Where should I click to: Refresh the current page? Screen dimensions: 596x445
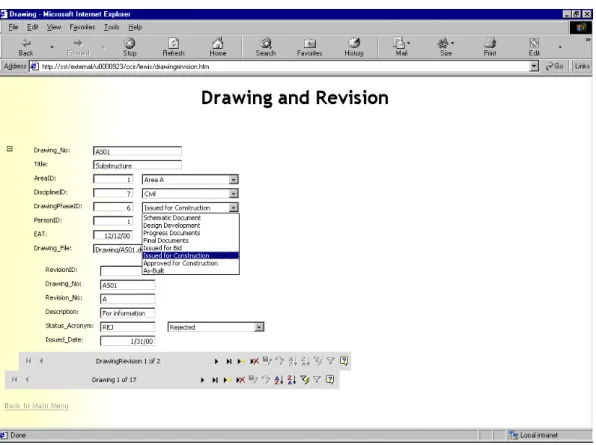[x=173, y=48]
